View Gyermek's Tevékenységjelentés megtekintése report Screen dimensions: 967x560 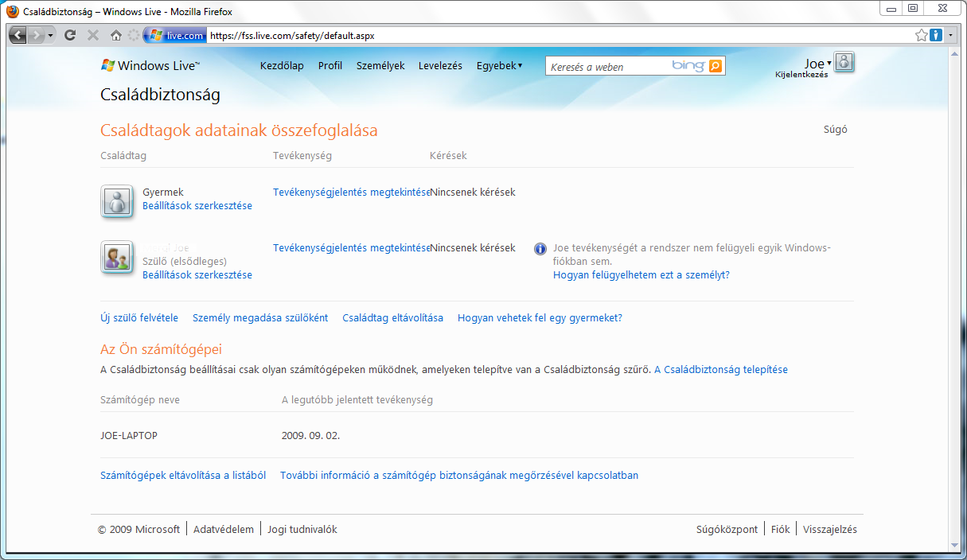pyautogui.click(x=351, y=192)
